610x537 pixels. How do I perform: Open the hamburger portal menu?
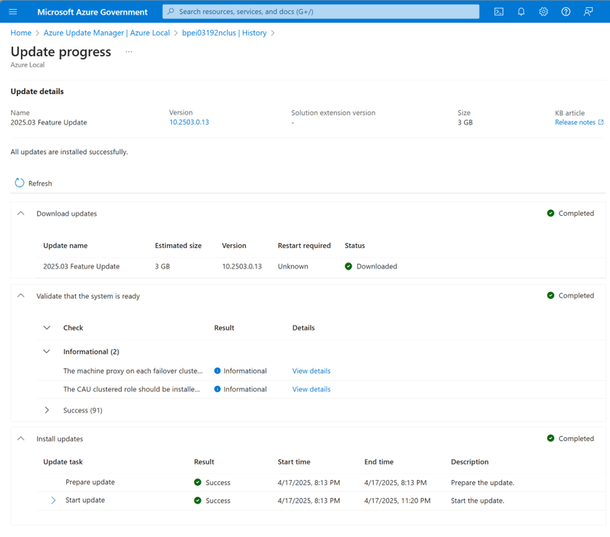point(13,12)
